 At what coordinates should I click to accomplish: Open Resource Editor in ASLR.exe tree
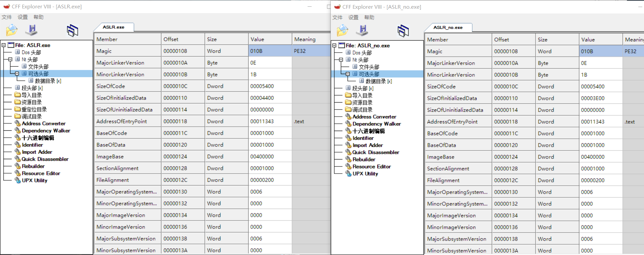tap(41, 173)
